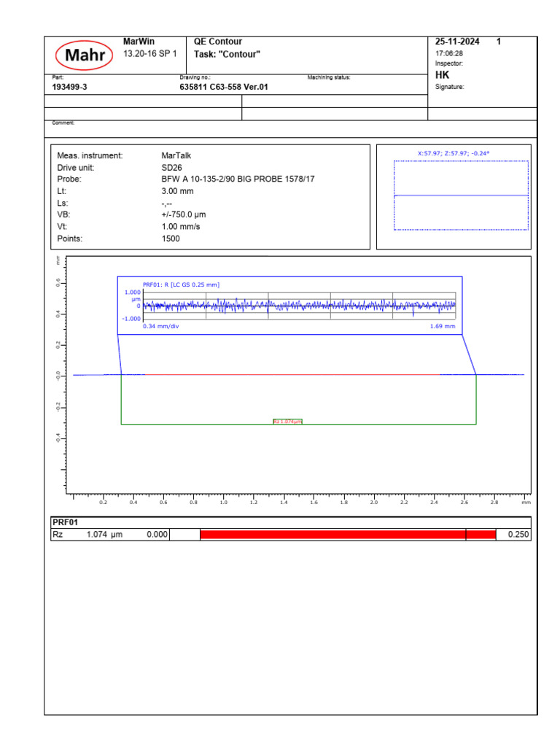The width and height of the screenshot is (560, 747).
Task: Select probe value BFW A 10-135-2/90 BIG PROBE
Action: point(238,179)
